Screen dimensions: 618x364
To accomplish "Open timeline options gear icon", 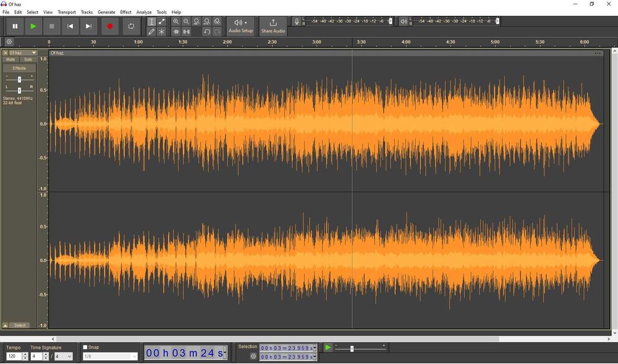I will (x=9, y=42).
